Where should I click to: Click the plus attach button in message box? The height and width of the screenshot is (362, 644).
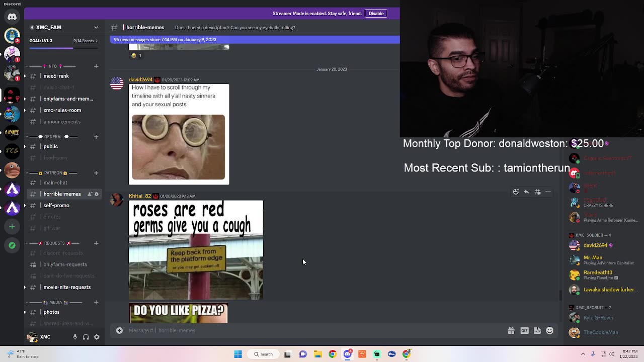point(119,330)
